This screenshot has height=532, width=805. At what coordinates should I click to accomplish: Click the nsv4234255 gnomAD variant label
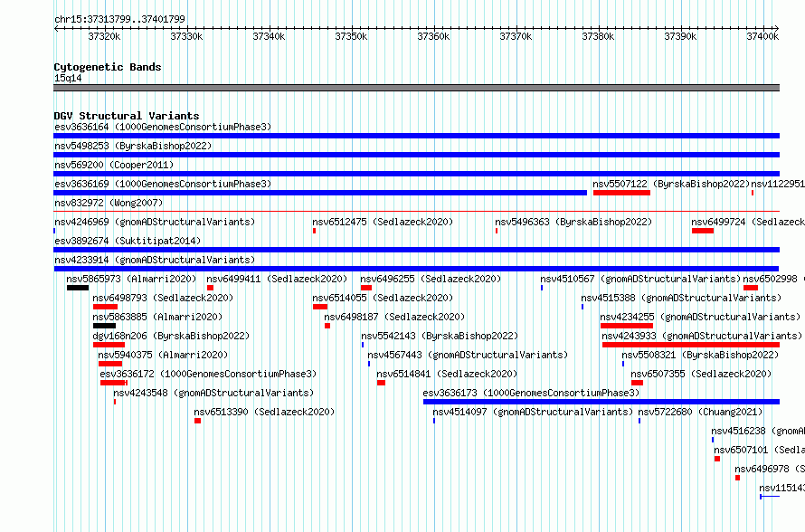(x=700, y=317)
